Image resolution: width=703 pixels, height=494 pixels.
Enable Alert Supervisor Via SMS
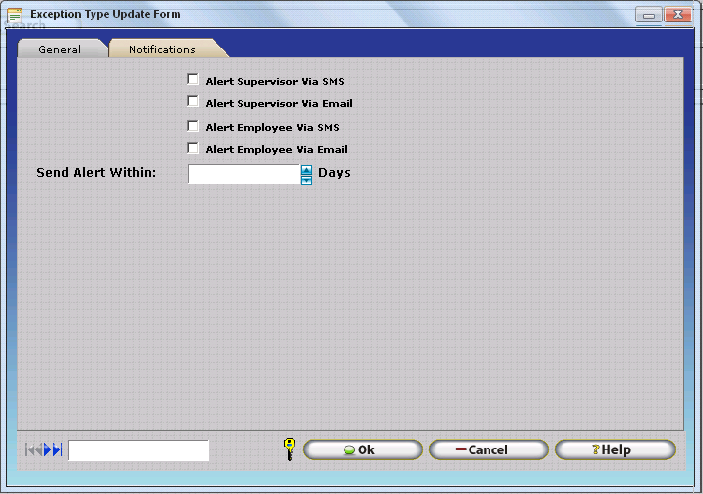coord(193,79)
